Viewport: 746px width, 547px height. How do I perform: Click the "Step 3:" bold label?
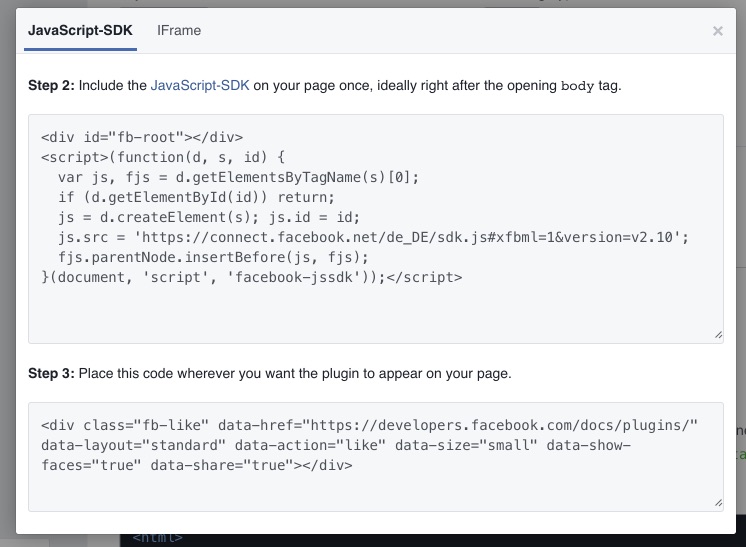(51, 373)
